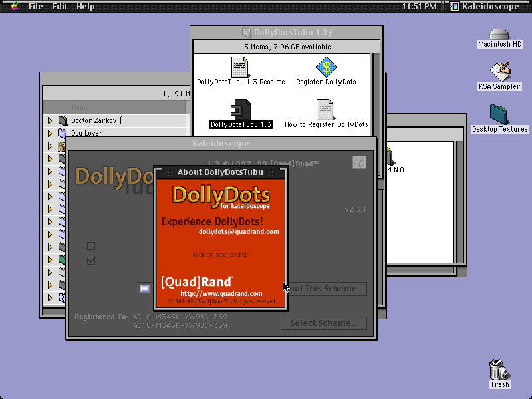Click the vertical scrollbar of the M N O window
Viewport: 532px width, 399px height.
(460, 202)
